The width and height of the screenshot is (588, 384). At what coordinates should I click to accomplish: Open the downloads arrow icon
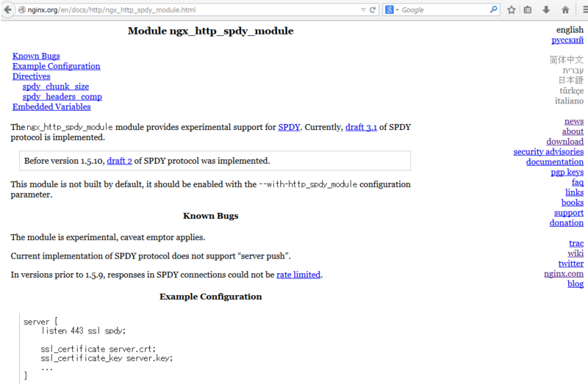pyautogui.click(x=546, y=10)
